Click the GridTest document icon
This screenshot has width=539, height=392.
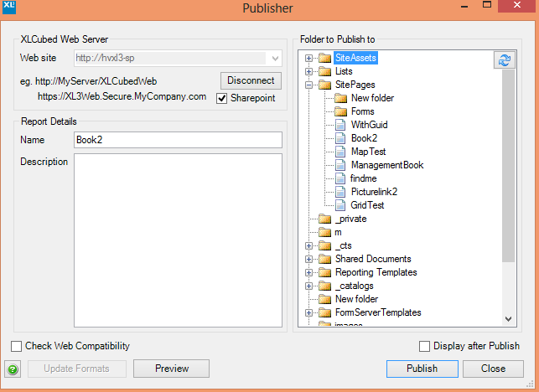[340, 205]
